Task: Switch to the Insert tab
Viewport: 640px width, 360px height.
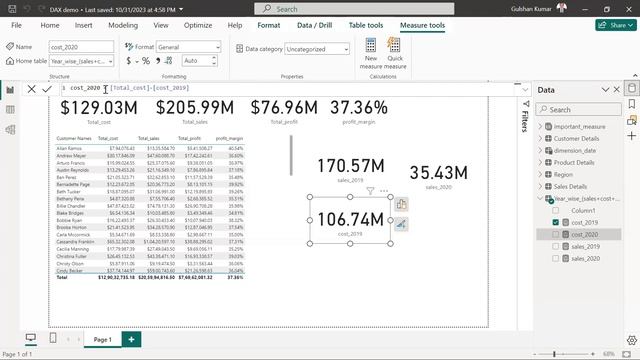Action: (x=83, y=25)
